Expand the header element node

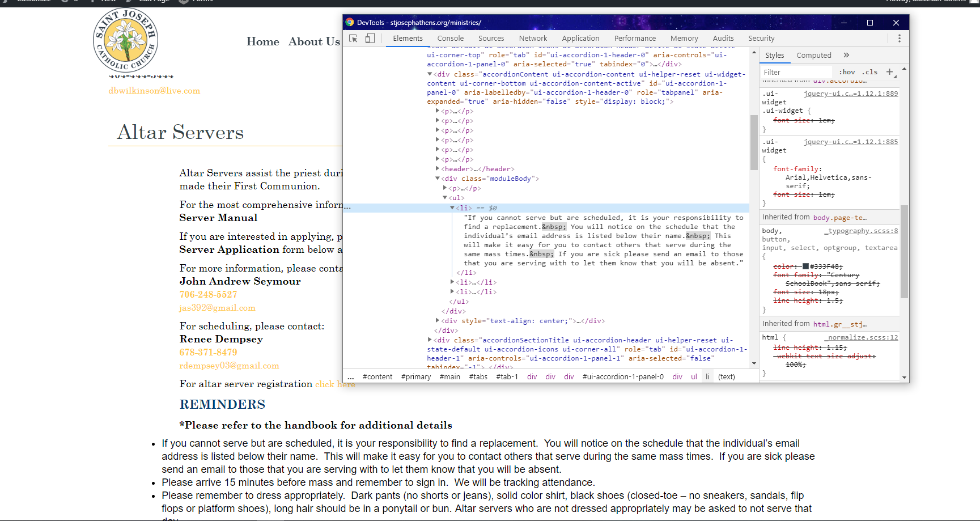pos(438,169)
